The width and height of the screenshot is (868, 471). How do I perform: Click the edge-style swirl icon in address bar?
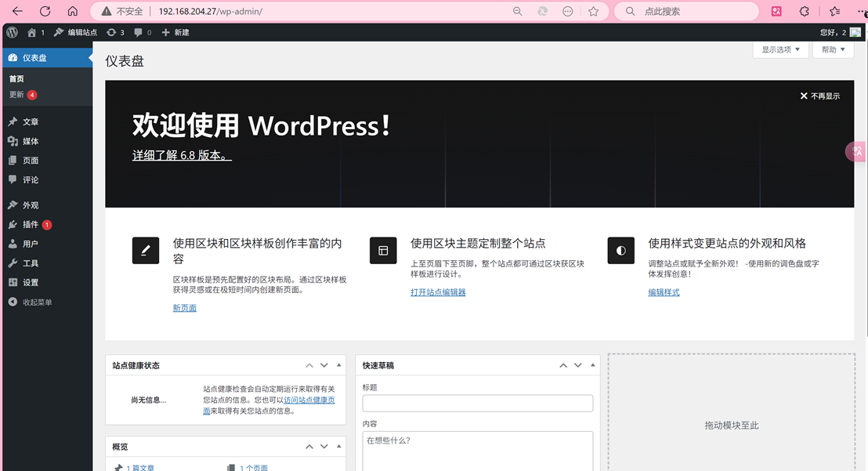pos(542,11)
